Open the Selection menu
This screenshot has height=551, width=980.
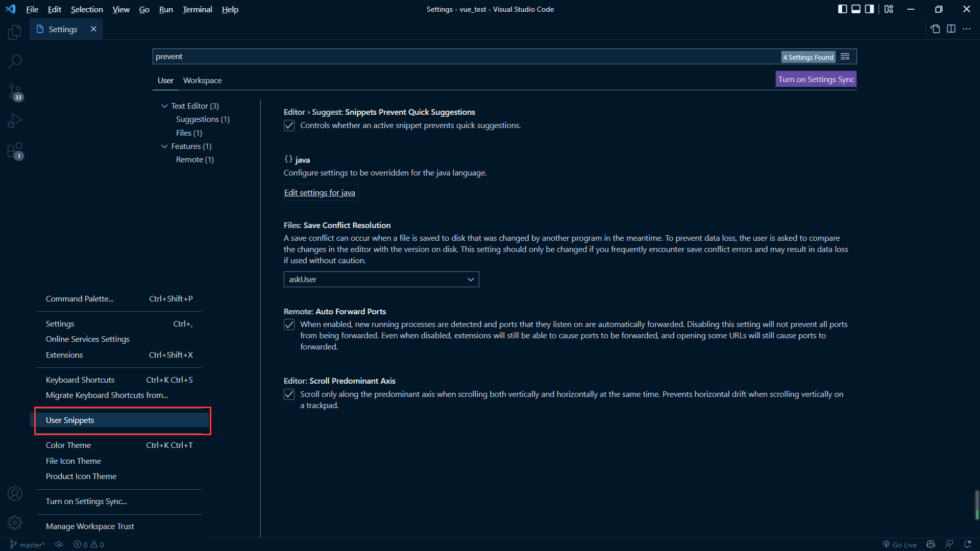[x=87, y=9]
